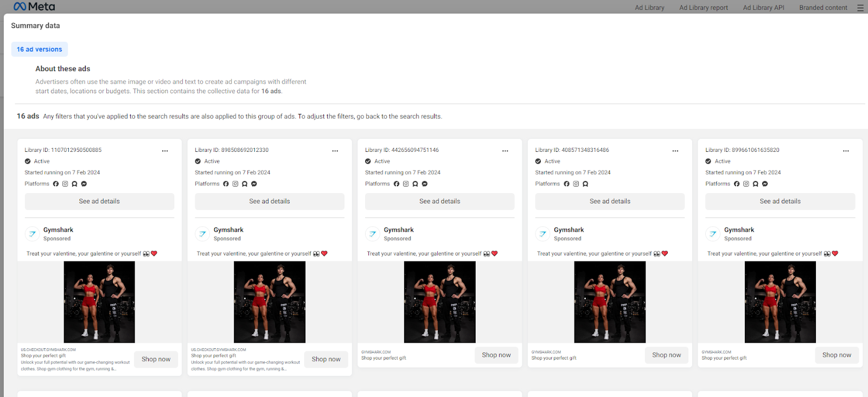Open the hamburger menu in the header
The width and height of the screenshot is (868, 397).
pos(860,8)
